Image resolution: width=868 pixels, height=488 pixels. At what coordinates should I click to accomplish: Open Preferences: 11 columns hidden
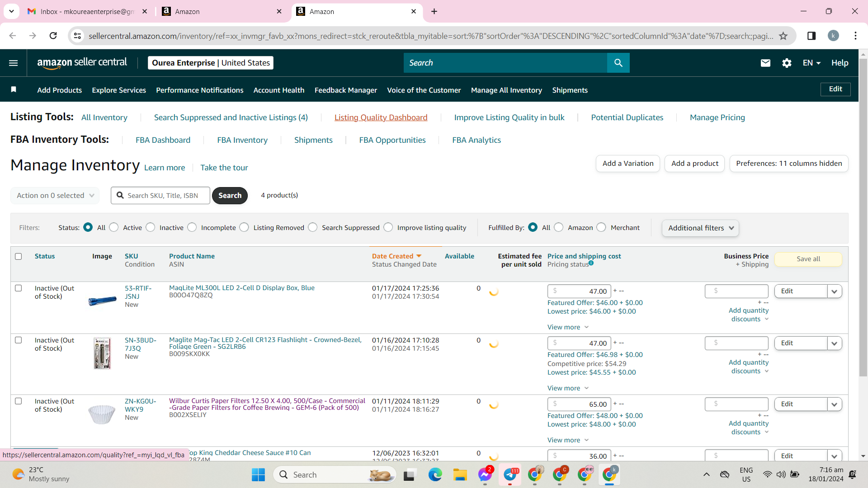click(x=789, y=164)
